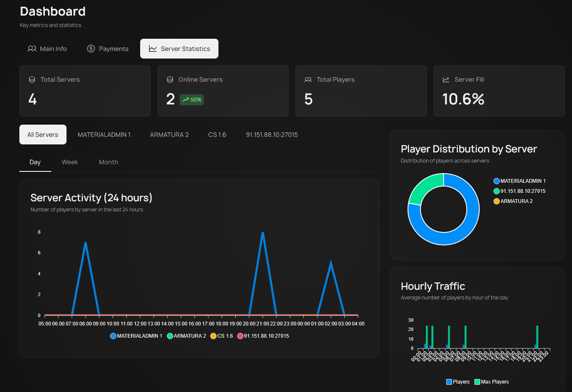The width and height of the screenshot is (572, 392).
Task: Switch to the Main Info section
Action: click(x=47, y=48)
